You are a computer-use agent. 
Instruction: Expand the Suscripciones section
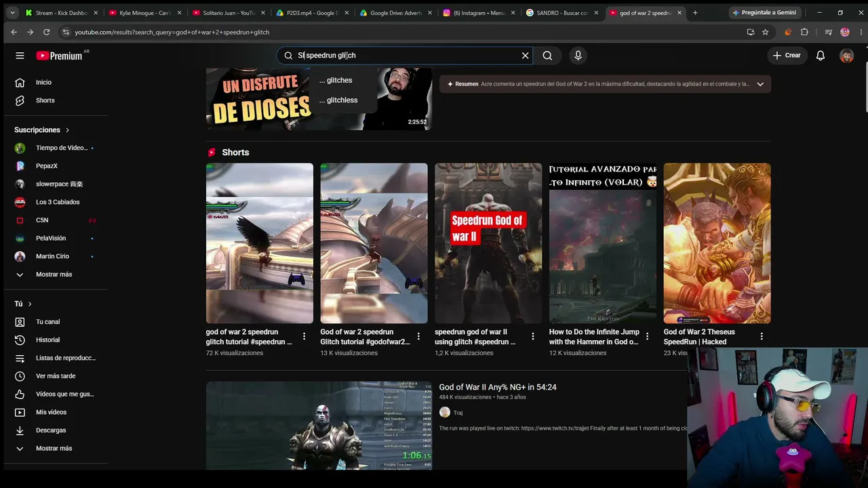42,129
